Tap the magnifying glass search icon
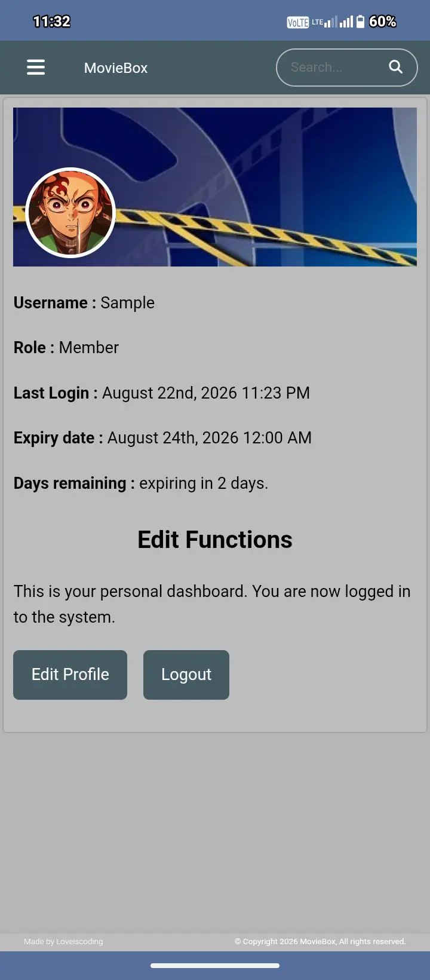Image resolution: width=430 pixels, height=980 pixels. pos(395,67)
